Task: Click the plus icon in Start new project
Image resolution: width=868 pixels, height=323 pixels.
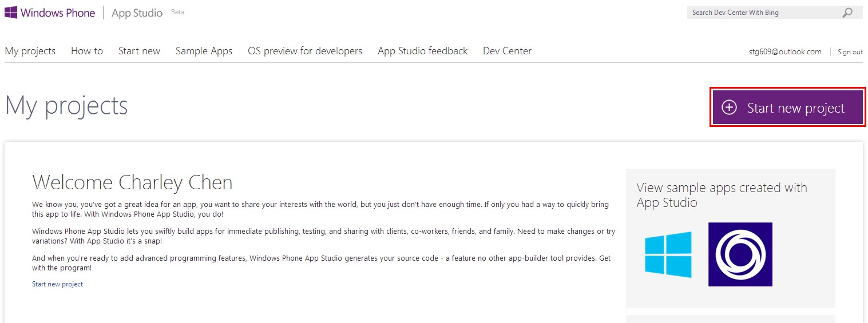Action: pyautogui.click(x=729, y=107)
